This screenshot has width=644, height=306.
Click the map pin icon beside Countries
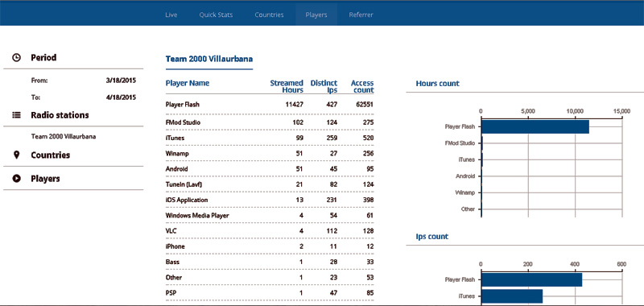pos(16,155)
